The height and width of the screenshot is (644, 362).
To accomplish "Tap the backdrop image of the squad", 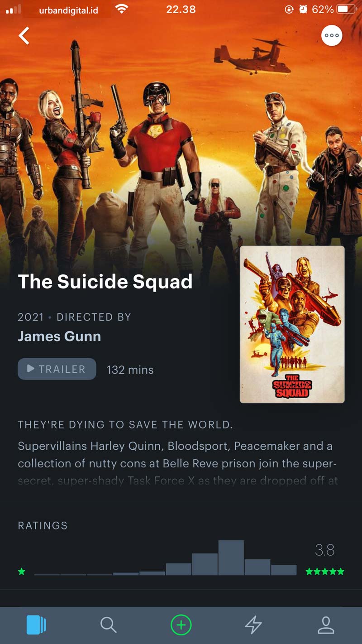I will [x=181, y=136].
